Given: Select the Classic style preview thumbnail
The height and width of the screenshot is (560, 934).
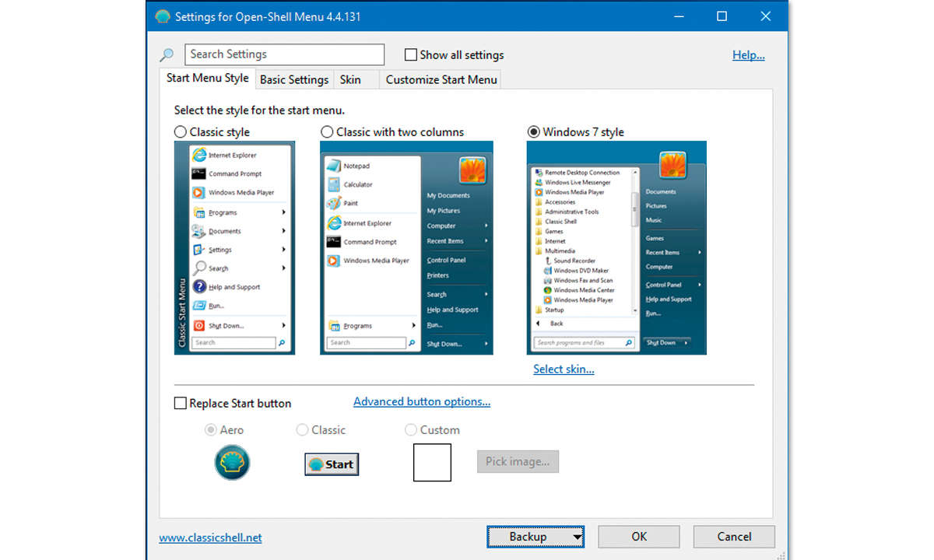Looking at the screenshot, I should tap(234, 247).
